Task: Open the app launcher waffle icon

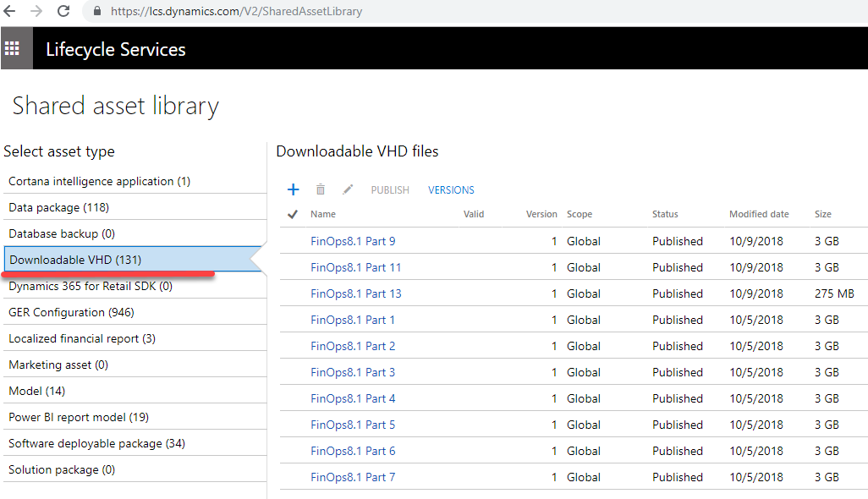Action: click(12, 49)
